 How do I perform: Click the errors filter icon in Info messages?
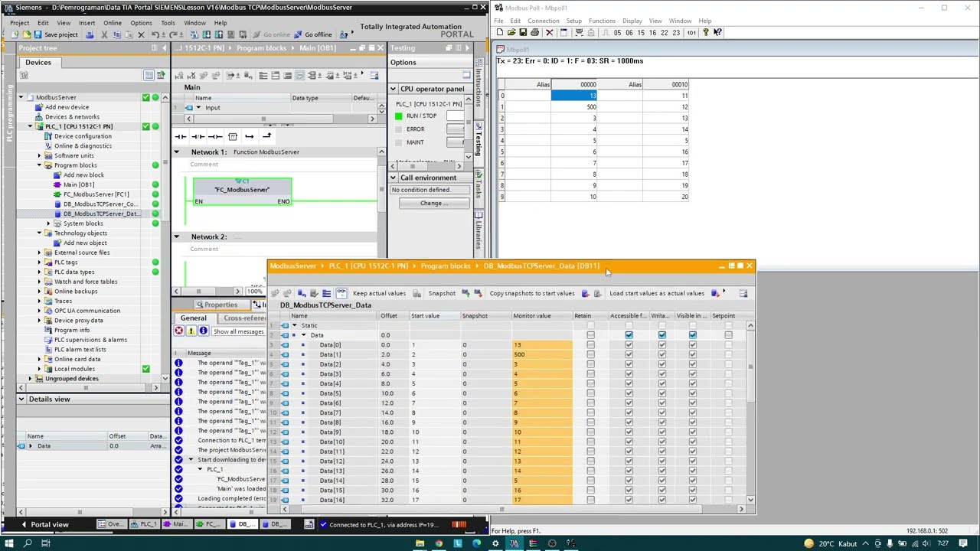point(179,331)
